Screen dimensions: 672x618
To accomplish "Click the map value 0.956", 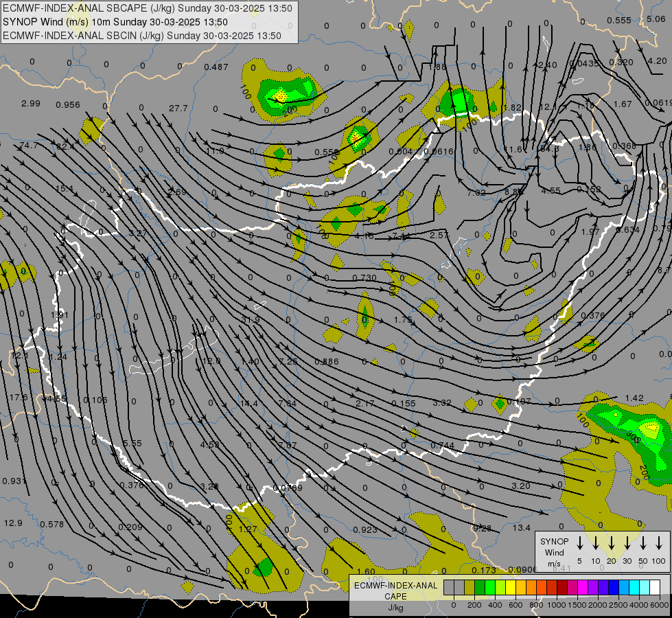I will [x=68, y=104].
